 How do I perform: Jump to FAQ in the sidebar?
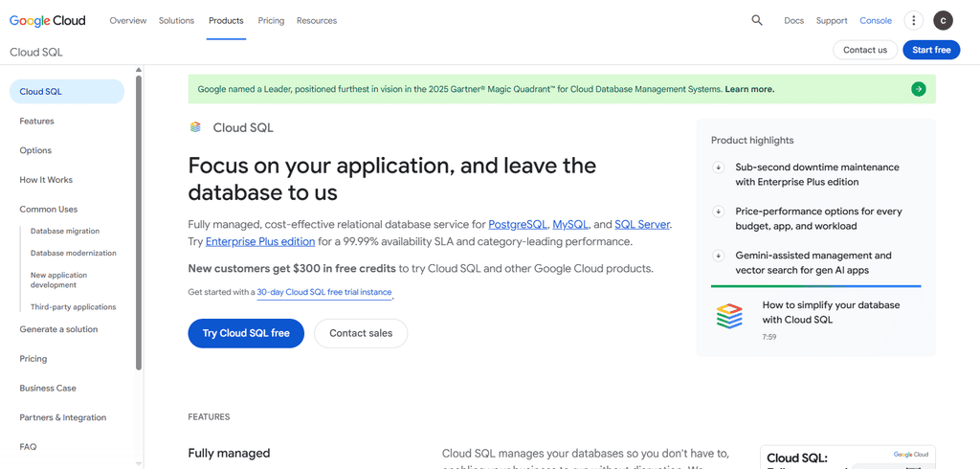coord(28,446)
